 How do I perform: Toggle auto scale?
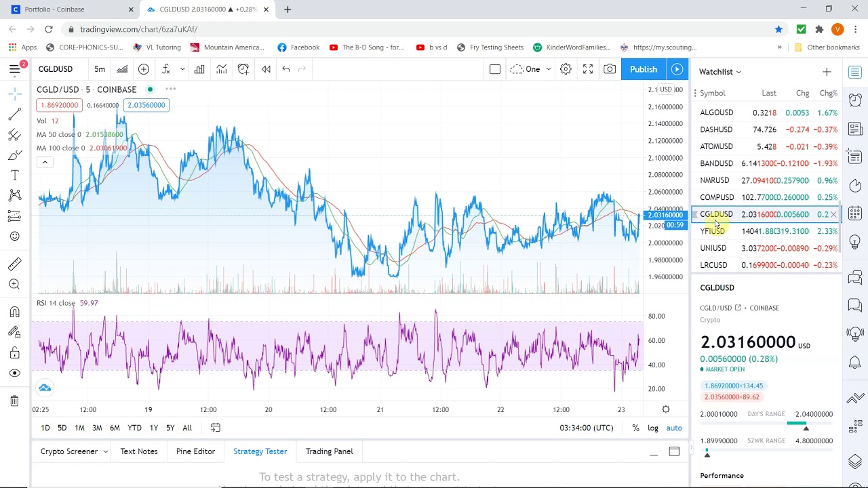tap(674, 428)
